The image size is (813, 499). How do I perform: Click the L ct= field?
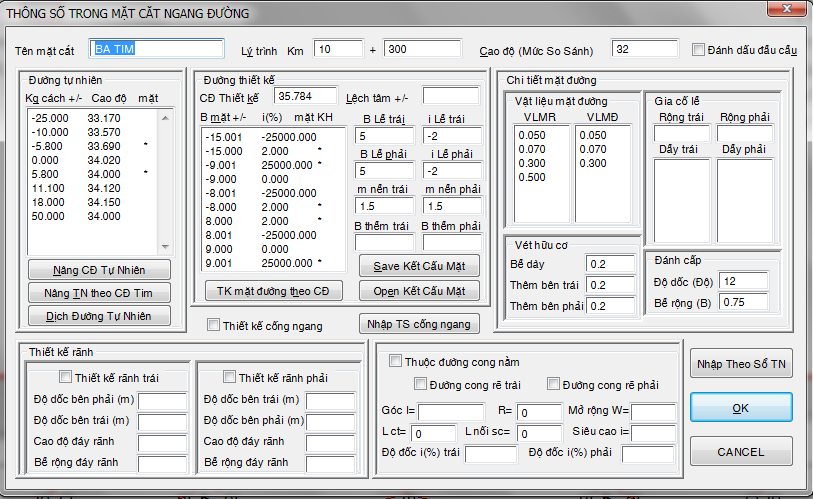coord(433,433)
